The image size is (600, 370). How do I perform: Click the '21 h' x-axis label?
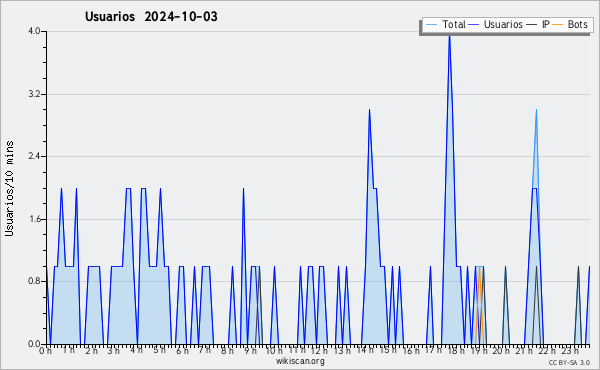[x=524, y=350]
